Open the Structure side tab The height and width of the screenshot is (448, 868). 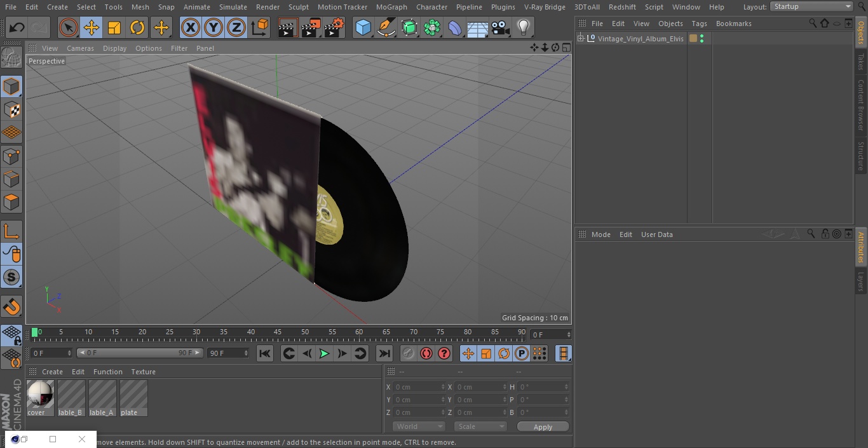click(861, 156)
